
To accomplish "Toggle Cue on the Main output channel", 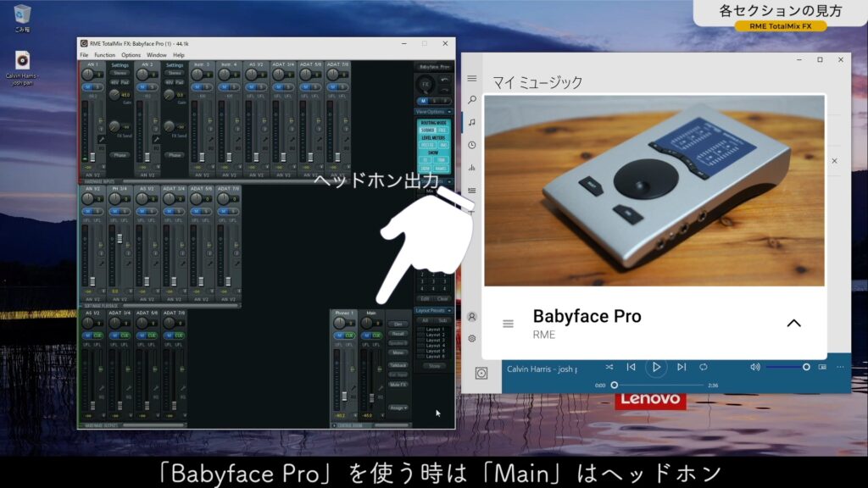I will point(376,335).
